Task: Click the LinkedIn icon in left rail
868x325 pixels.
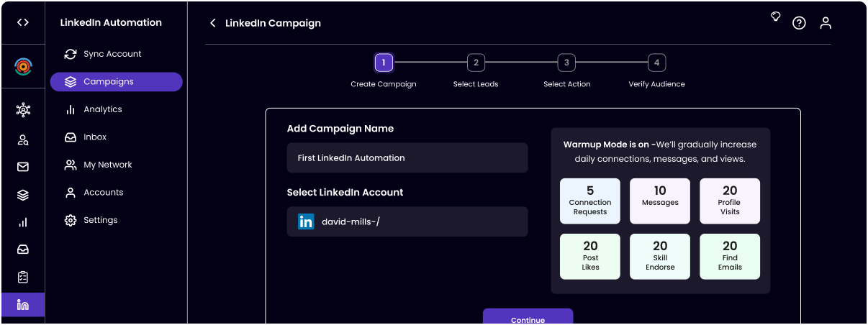Action: [23, 305]
